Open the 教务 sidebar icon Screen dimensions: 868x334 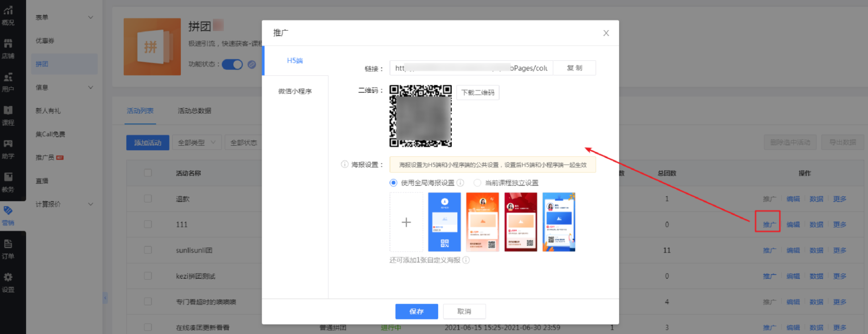[8, 183]
